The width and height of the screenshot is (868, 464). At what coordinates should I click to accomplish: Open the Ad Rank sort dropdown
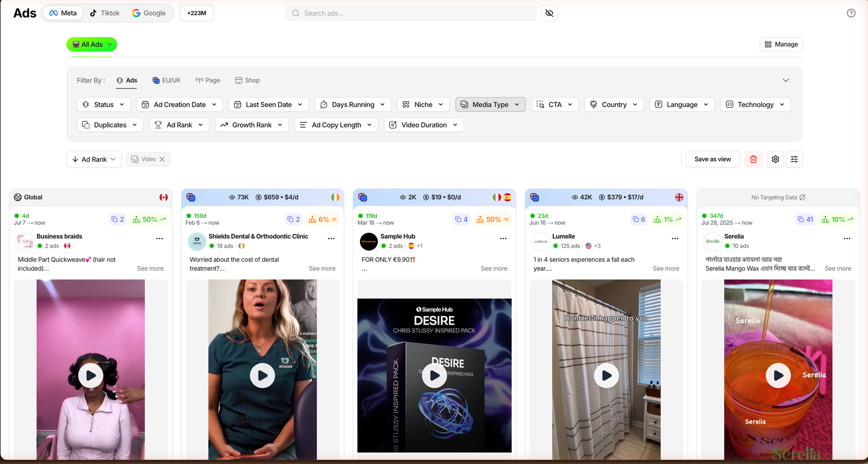(x=94, y=159)
